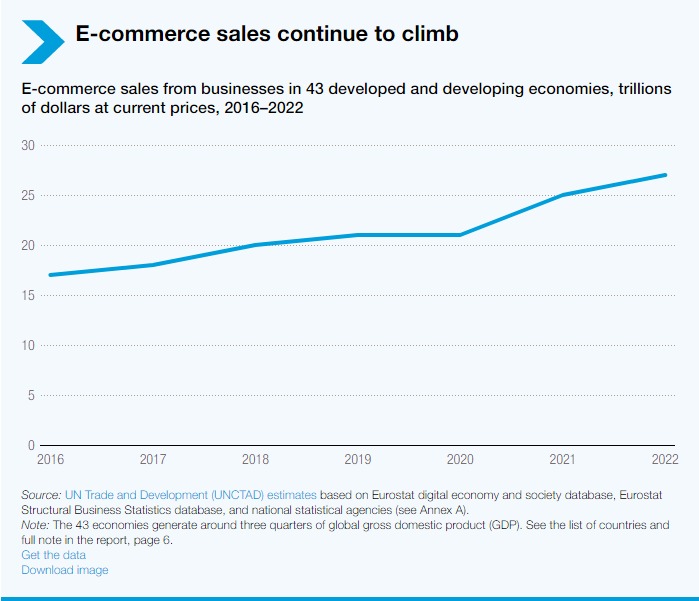
Task: Click the line's data point at 2018
Action: click(x=256, y=245)
